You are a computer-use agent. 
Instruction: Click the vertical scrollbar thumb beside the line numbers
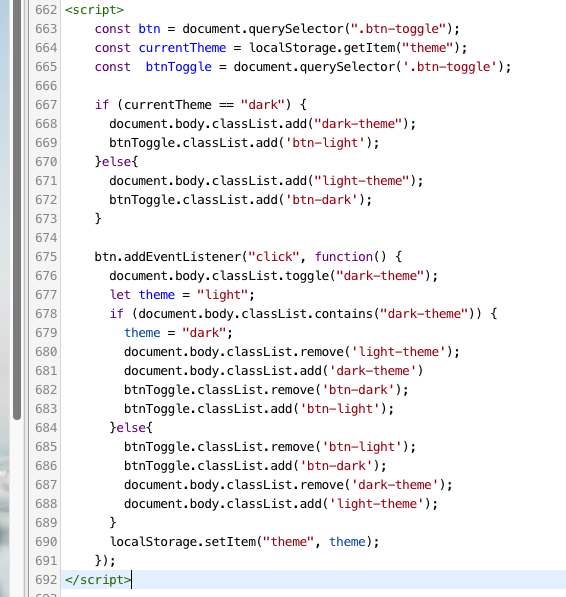pyautogui.click(x=16, y=209)
